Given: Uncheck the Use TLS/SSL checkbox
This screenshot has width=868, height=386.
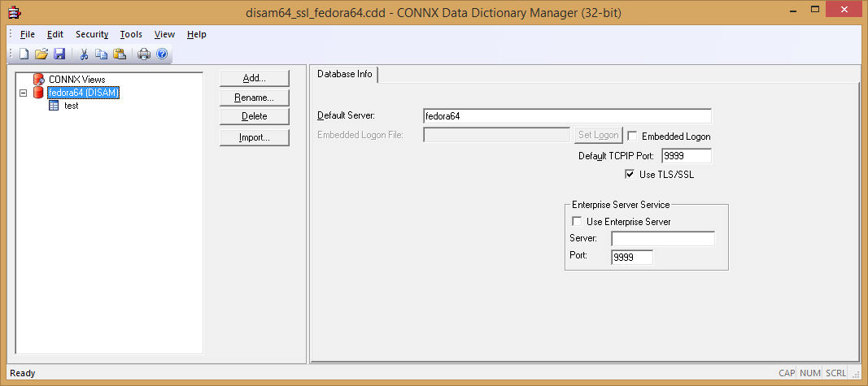Looking at the screenshot, I should click(630, 174).
